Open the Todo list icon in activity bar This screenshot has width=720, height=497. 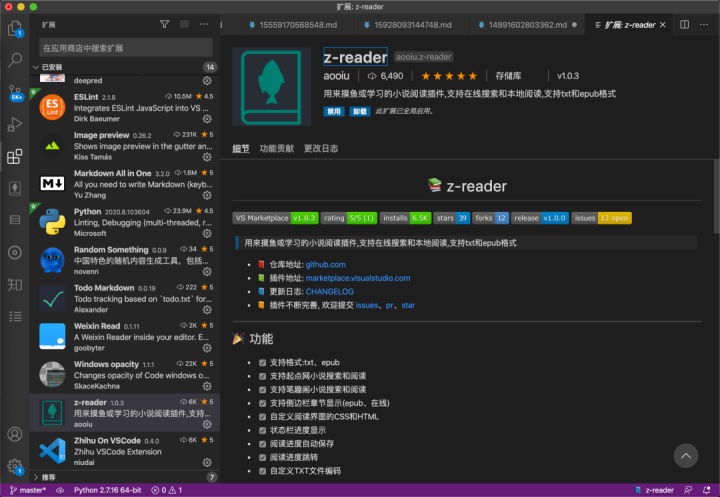click(15, 316)
